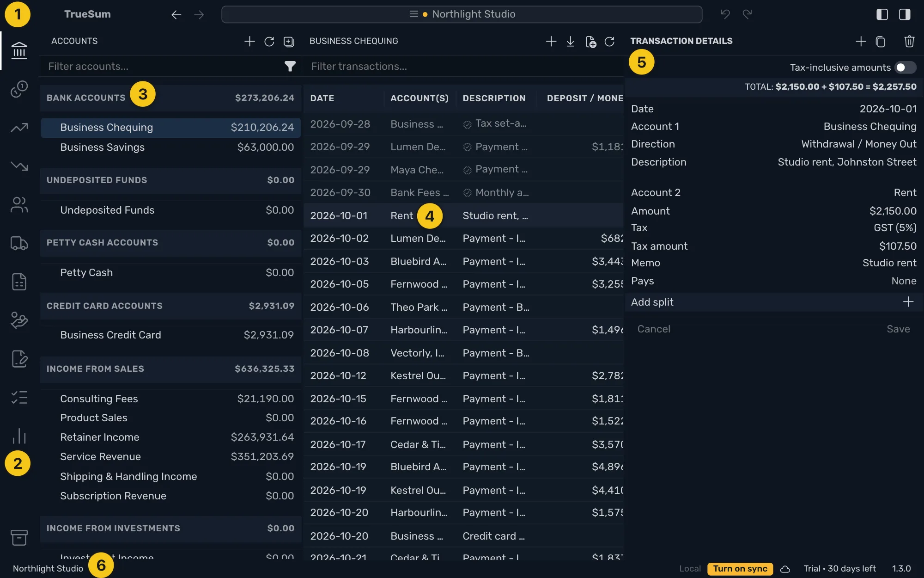
Task: Focus the Filter transactions input field
Action: tap(464, 67)
